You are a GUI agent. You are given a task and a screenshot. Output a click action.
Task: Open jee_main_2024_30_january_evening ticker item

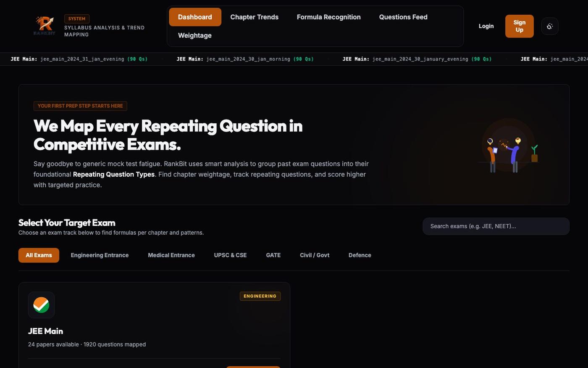417,59
